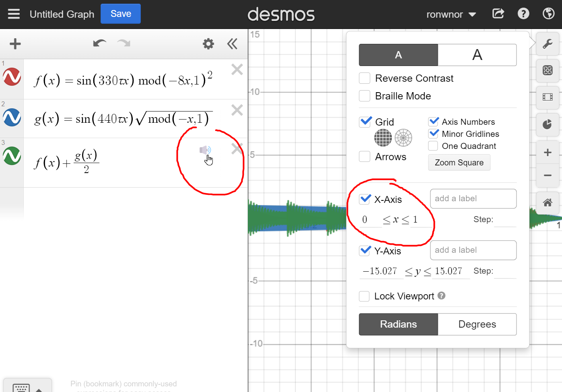This screenshot has height=392, width=562.
Task: Reset to default viewport home
Action: click(x=548, y=202)
